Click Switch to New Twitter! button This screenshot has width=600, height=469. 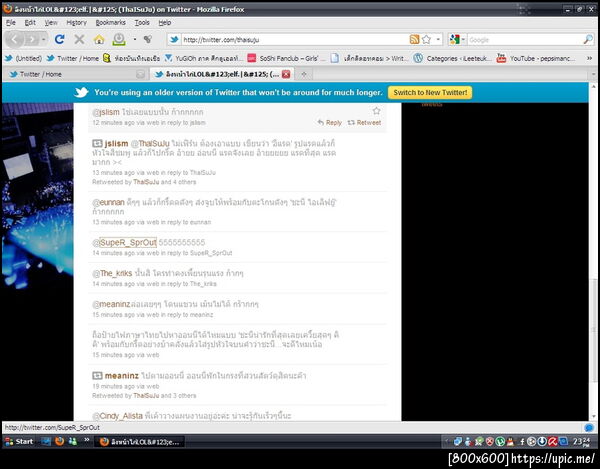(x=430, y=93)
